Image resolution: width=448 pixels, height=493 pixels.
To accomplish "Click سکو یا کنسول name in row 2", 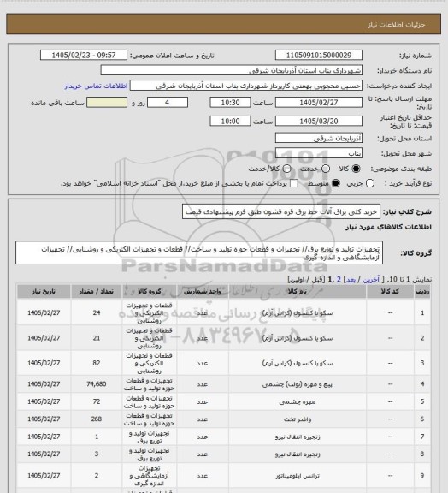I will tap(298, 338).
